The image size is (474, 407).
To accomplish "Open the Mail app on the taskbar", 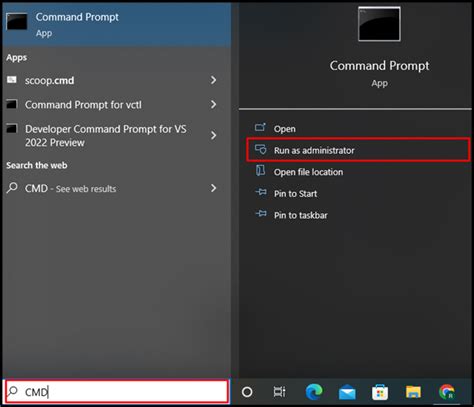I will pos(347,392).
